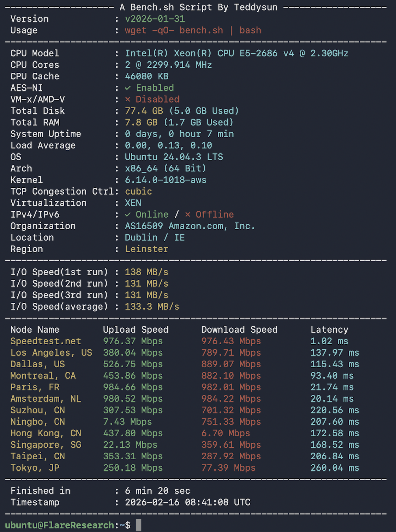This screenshot has width=396, height=532.
Task: Click the terminal cursor block at prompt
Action: 138,525
